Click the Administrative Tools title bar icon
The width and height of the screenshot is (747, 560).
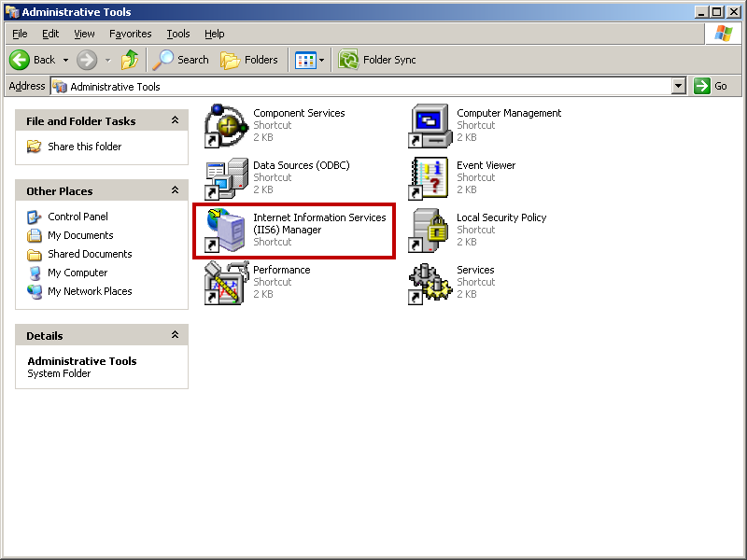(12, 12)
